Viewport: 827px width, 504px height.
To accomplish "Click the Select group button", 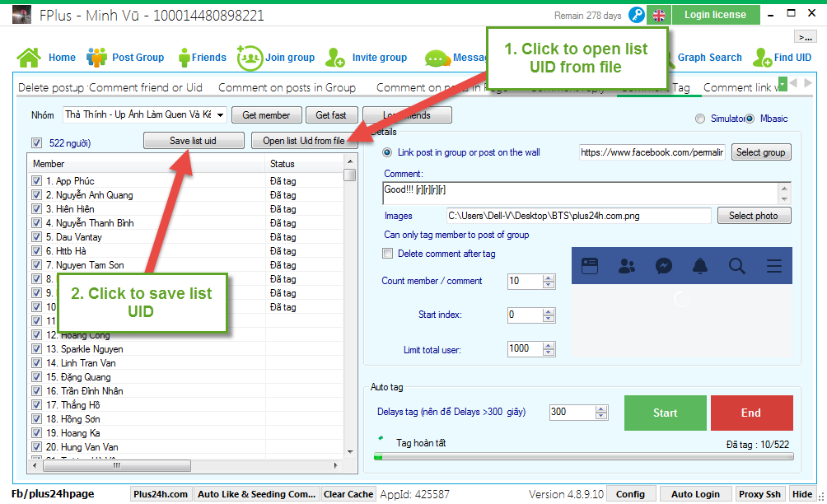I will point(760,152).
